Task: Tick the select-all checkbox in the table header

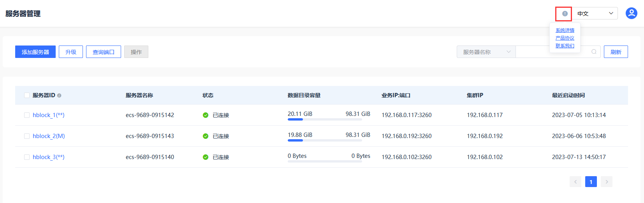Action: [27, 95]
